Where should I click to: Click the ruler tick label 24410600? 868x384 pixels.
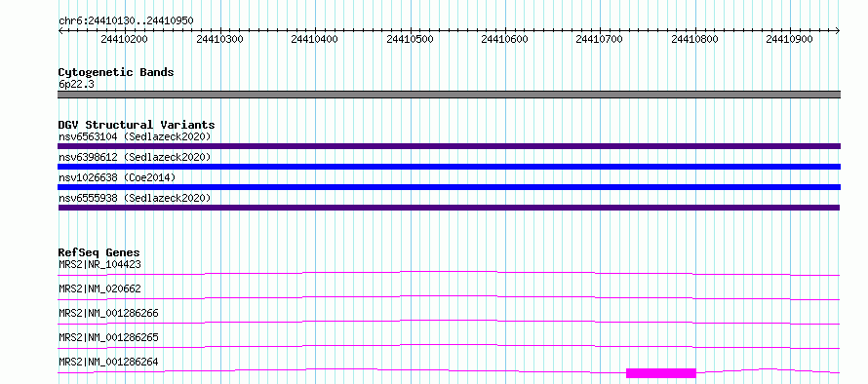pyautogui.click(x=505, y=39)
